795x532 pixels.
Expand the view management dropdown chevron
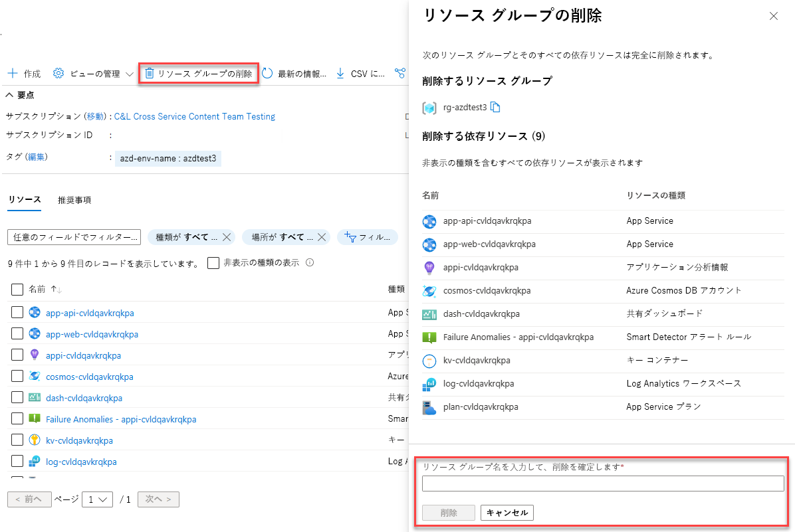pyautogui.click(x=130, y=74)
